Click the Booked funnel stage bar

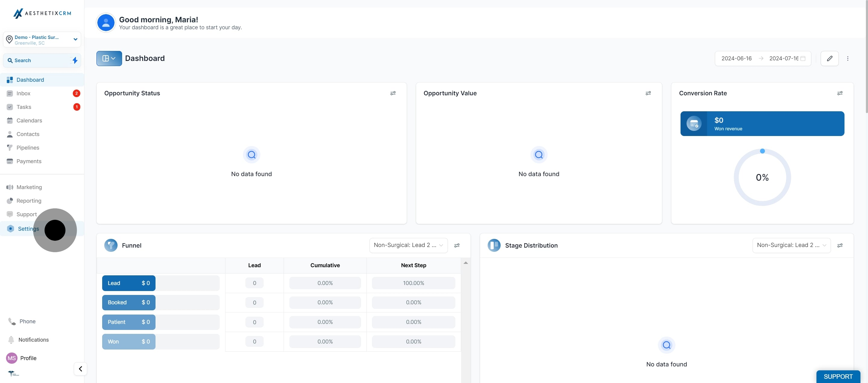coord(129,302)
